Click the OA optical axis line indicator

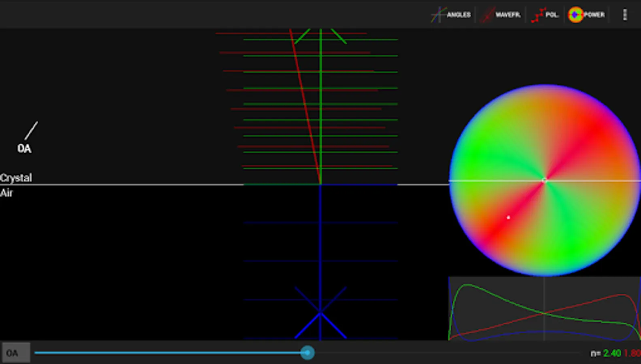[31, 131]
